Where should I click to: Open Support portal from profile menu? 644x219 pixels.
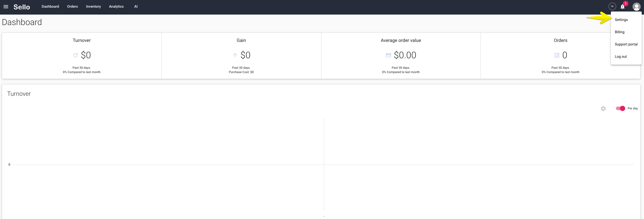coord(626,44)
